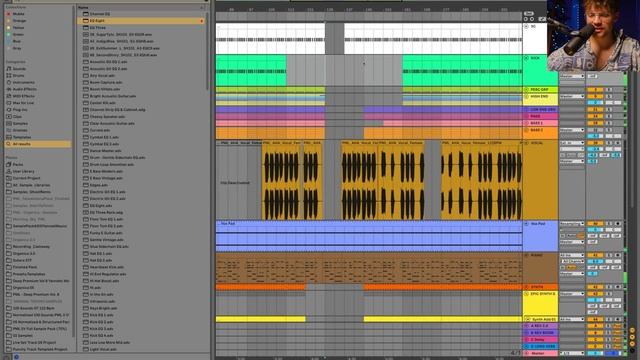Fold the Vox Pad track

[x=527, y=224]
